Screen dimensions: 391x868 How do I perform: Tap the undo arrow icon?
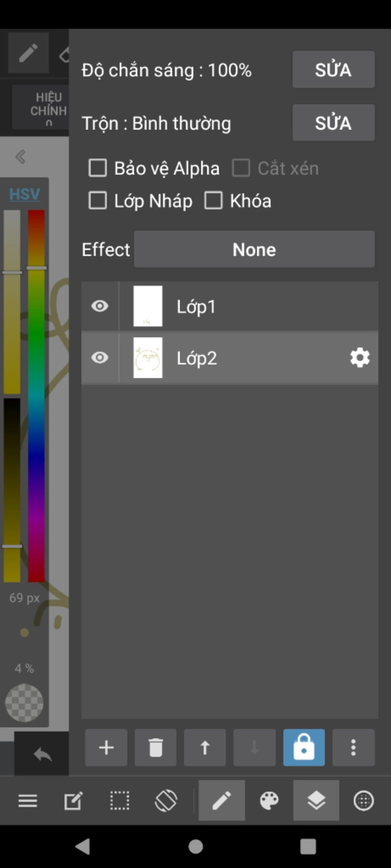(x=42, y=754)
